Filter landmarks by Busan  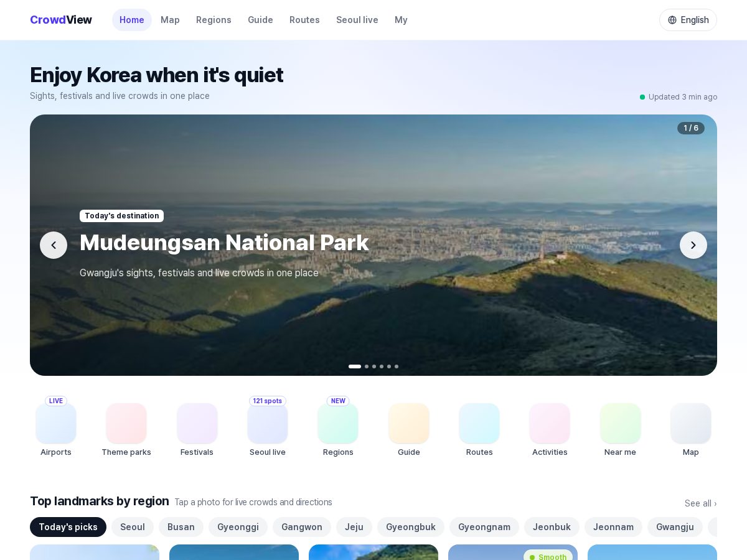coord(181,527)
